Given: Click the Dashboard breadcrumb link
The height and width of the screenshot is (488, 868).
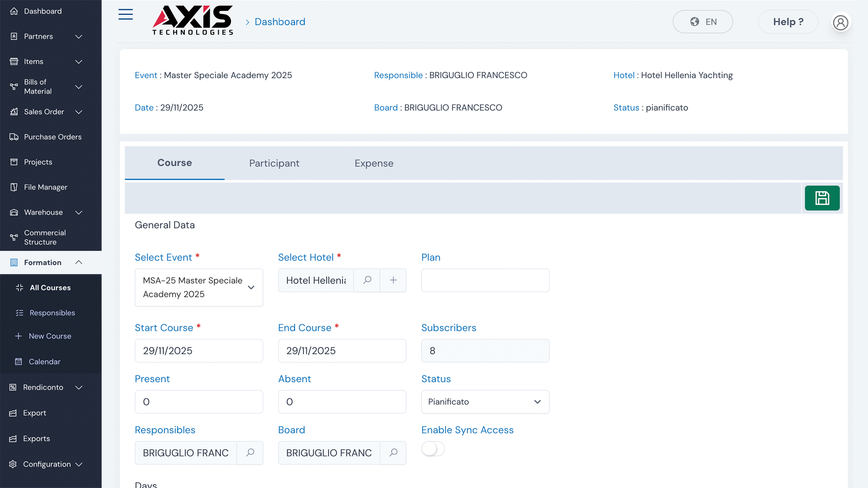Looking at the screenshot, I should [x=280, y=22].
